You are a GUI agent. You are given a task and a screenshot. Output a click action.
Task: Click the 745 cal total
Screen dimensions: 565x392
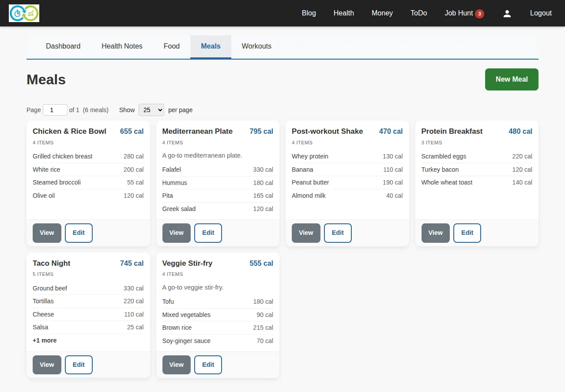pos(132,263)
